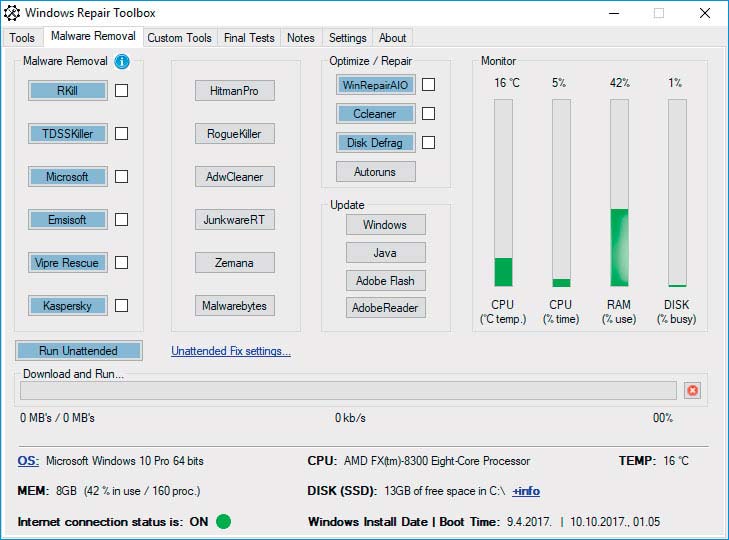Update Adobe Flash

(x=385, y=280)
